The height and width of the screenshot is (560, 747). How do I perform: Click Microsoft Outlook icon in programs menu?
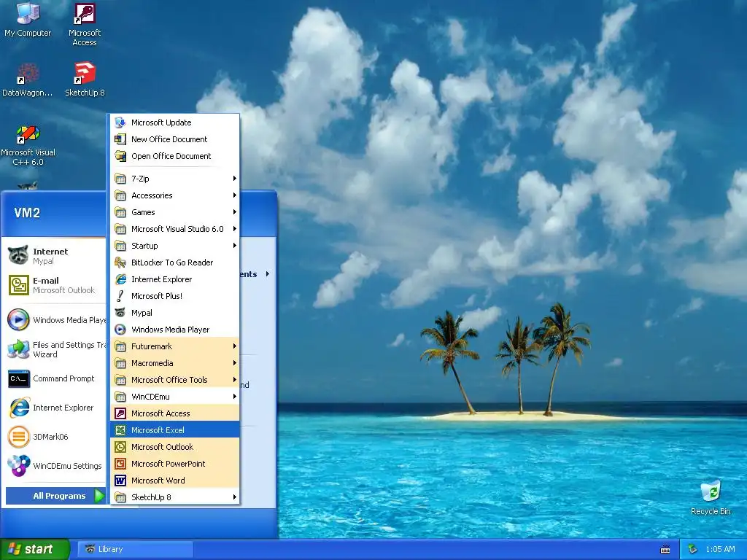pos(120,447)
